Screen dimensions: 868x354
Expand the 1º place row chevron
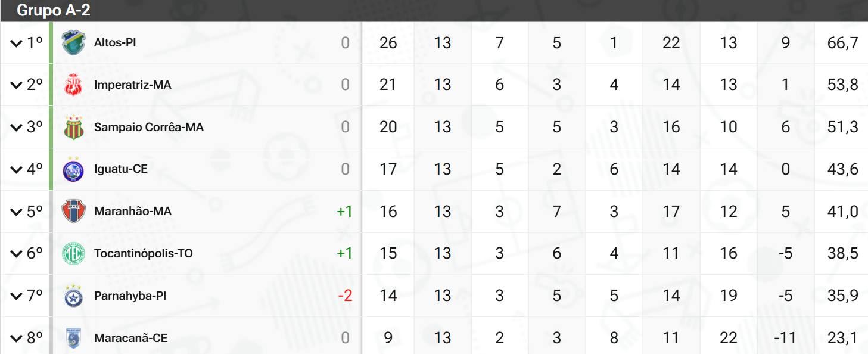click(x=16, y=43)
